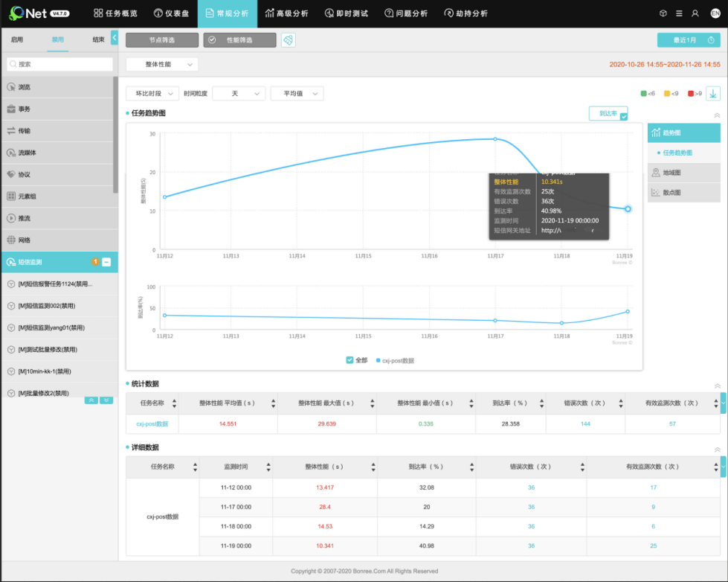The width and height of the screenshot is (728, 582).
Task: Click the download chart data icon
Action: (x=712, y=94)
